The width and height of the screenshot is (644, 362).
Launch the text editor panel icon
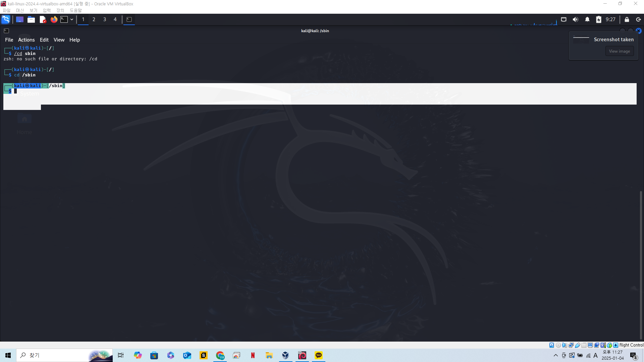pyautogui.click(x=43, y=19)
